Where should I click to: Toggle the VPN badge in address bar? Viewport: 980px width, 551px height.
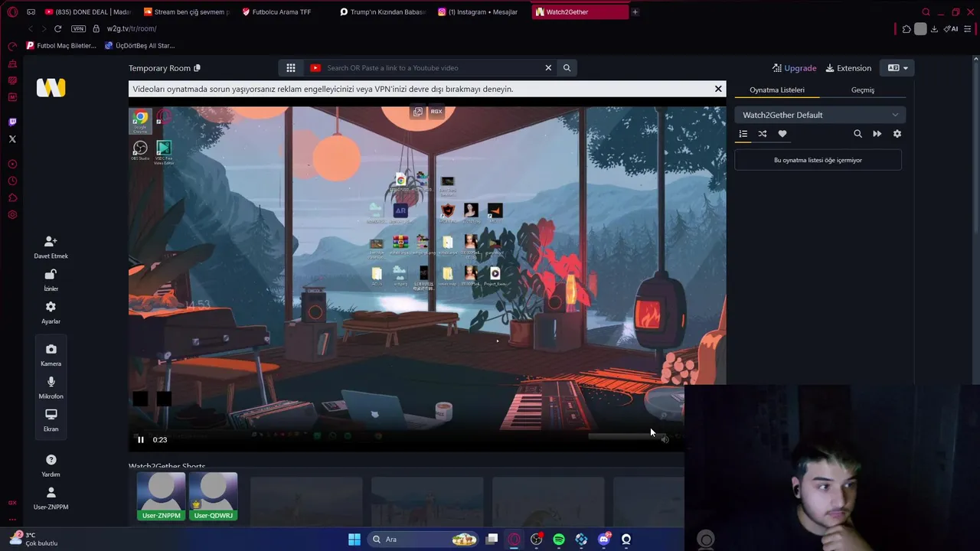pyautogui.click(x=78, y=28)
